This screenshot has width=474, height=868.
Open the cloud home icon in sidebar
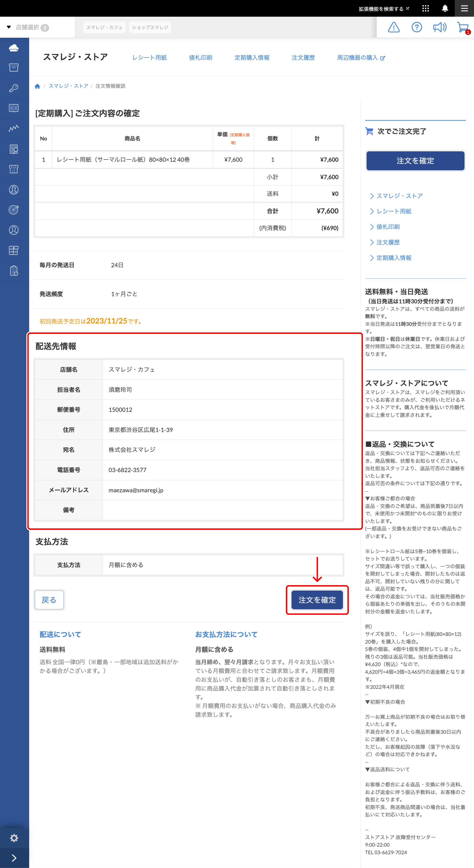coord(14,48)
